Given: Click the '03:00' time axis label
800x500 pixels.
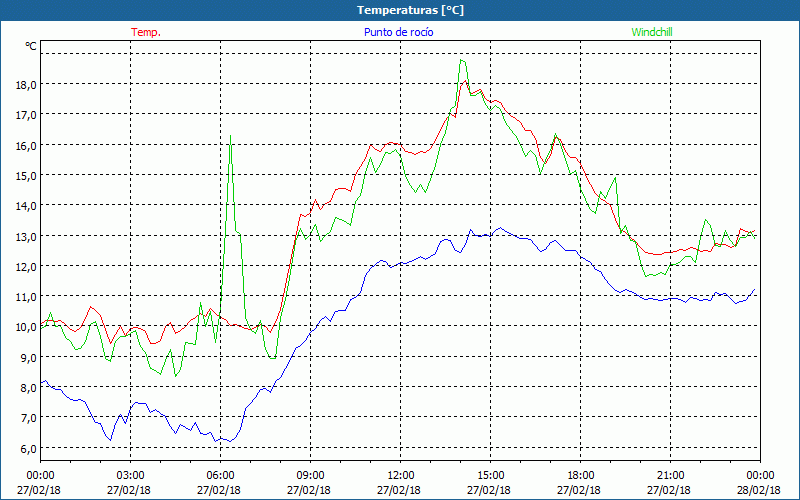Looking at the screenshot, I should click(x=131, y=476).
